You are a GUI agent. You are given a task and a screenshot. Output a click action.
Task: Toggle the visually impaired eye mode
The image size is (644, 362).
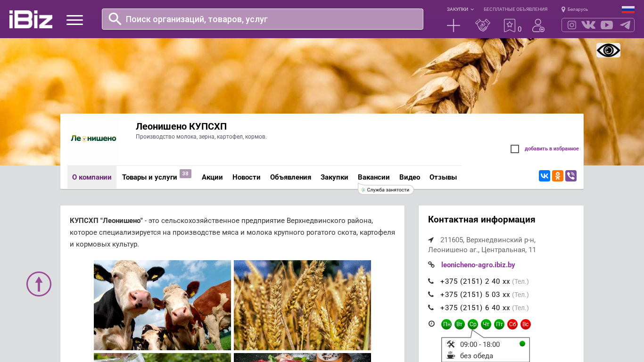pyautogui.click(x=608, y=50)
